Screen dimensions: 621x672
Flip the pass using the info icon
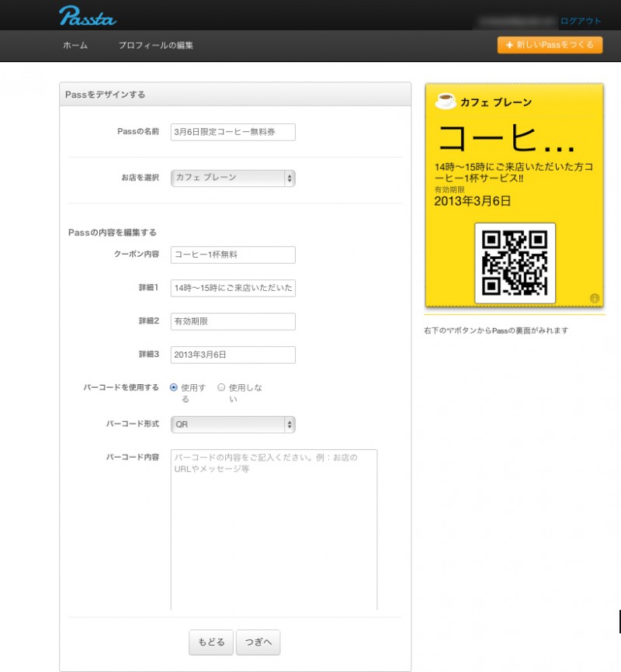point(595,298)
